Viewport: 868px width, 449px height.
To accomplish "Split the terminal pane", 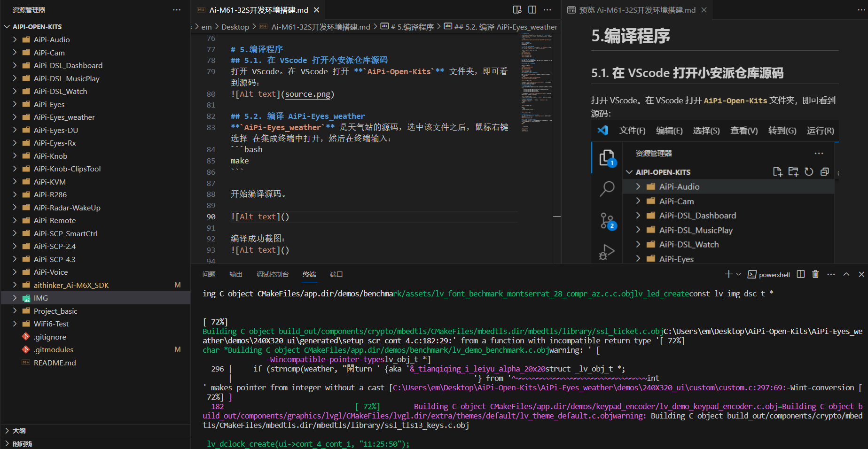I will pos(801,274).
